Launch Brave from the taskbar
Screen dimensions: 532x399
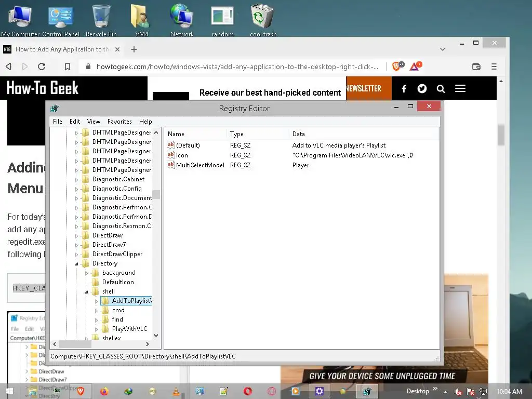point(81,392)
